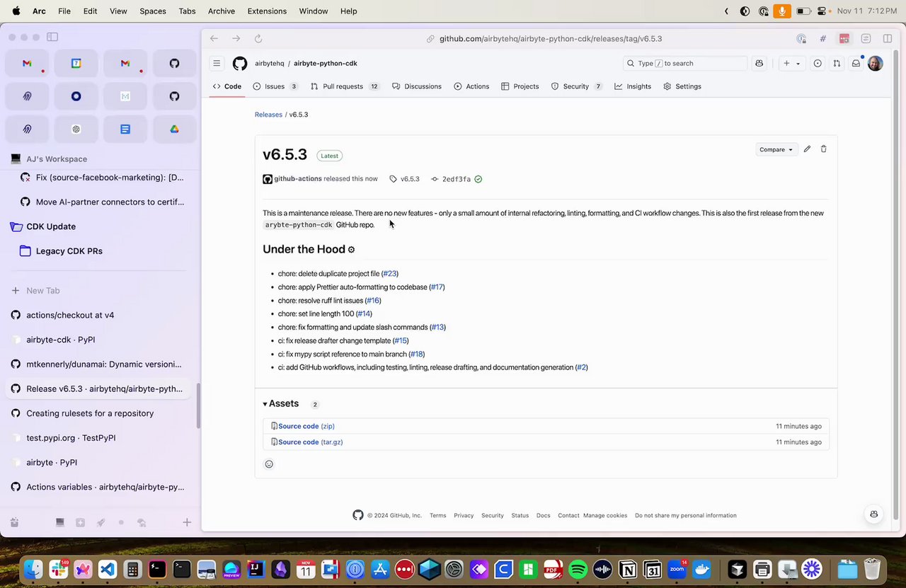Viewport: 906px width, 588px height.
Task: Open pull request #23 link
Action: 390,274
